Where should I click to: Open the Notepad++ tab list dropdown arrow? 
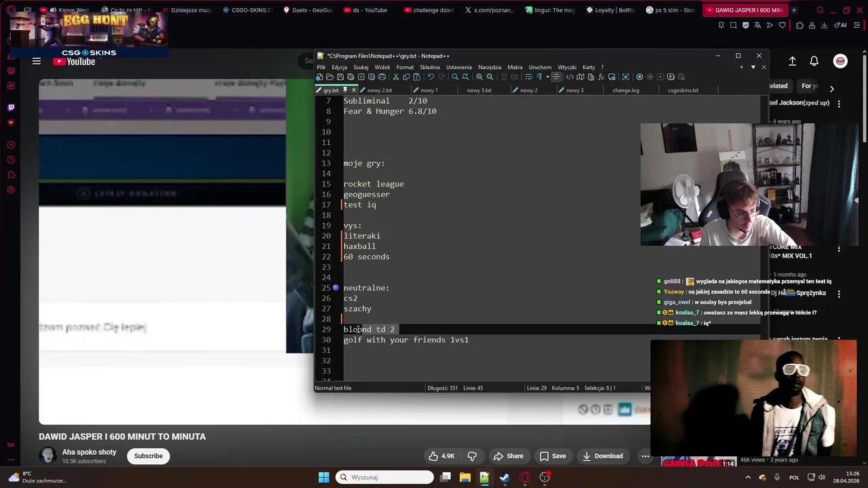point(753,67)
